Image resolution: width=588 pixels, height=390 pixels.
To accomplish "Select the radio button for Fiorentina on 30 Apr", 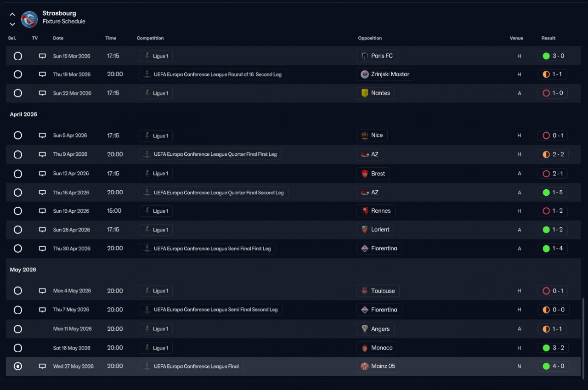I will [x=18, y=249].
